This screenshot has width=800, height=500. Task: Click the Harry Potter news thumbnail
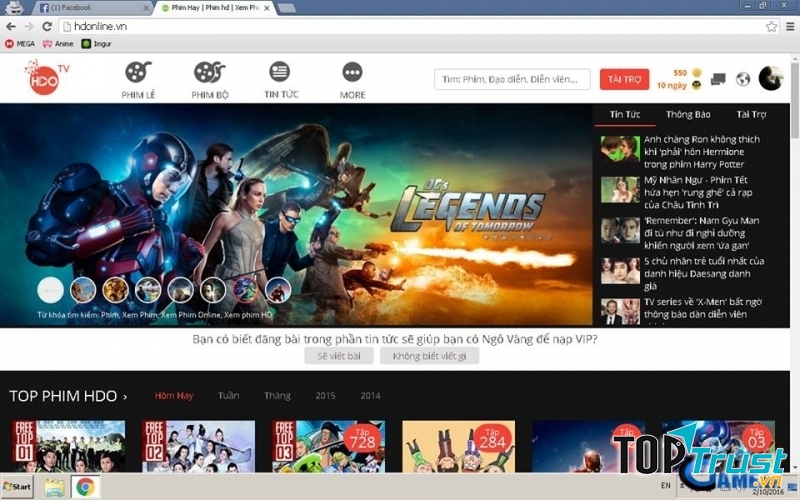(x=620, y=148)
